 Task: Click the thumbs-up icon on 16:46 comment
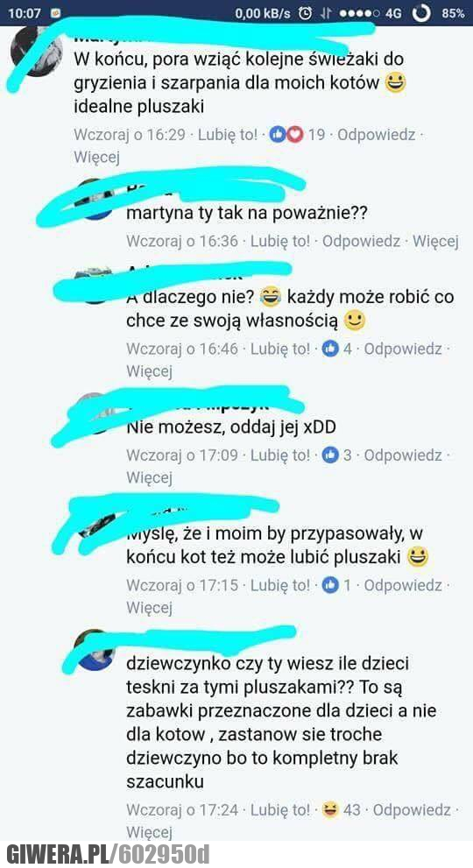(x=330, y=349)
